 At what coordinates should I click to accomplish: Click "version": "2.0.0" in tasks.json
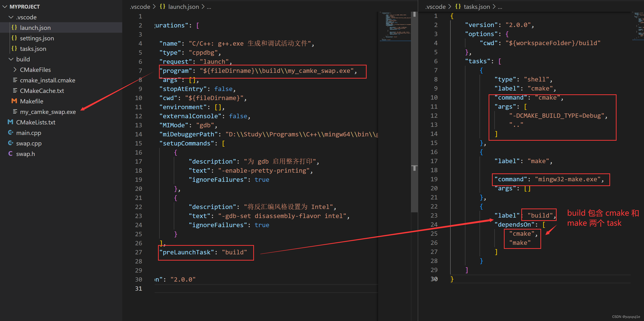(498, 25)
